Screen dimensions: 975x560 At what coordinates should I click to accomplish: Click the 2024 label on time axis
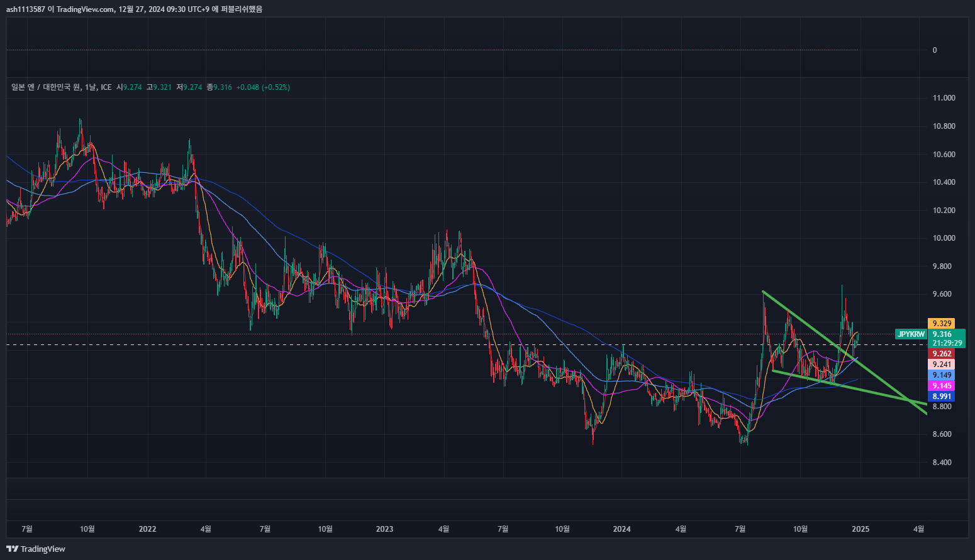coord(621,529)
